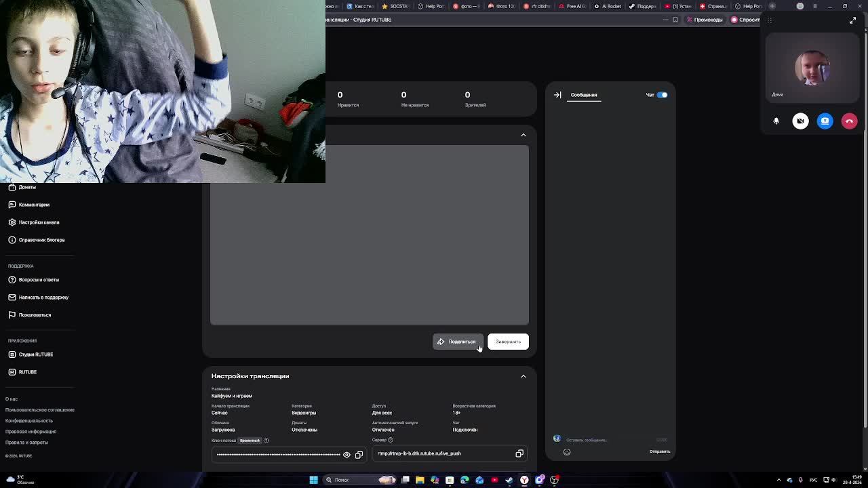Open OBS Studio from taskbar
The image size is (868, 488).
[x=554, y=480]
